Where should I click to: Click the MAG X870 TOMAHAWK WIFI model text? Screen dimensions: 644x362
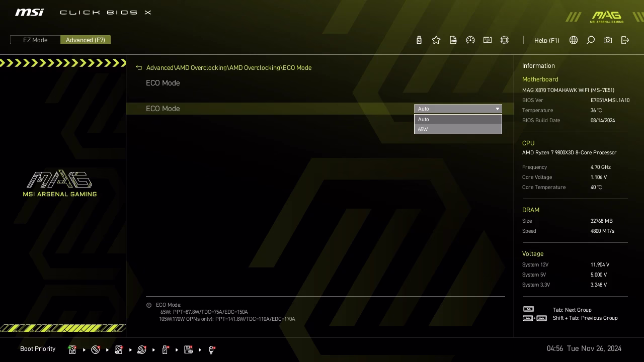coord(568,90)
